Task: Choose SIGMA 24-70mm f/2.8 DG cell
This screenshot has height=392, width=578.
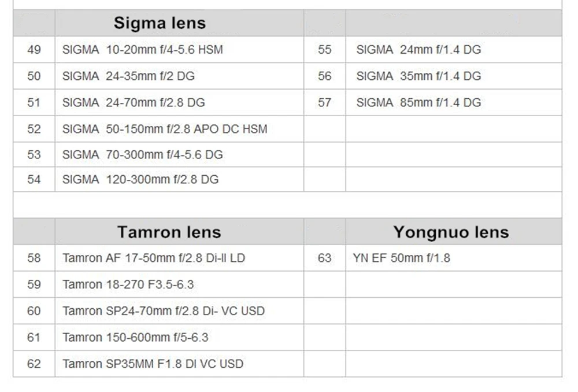Action: click(x=134, y=102)
